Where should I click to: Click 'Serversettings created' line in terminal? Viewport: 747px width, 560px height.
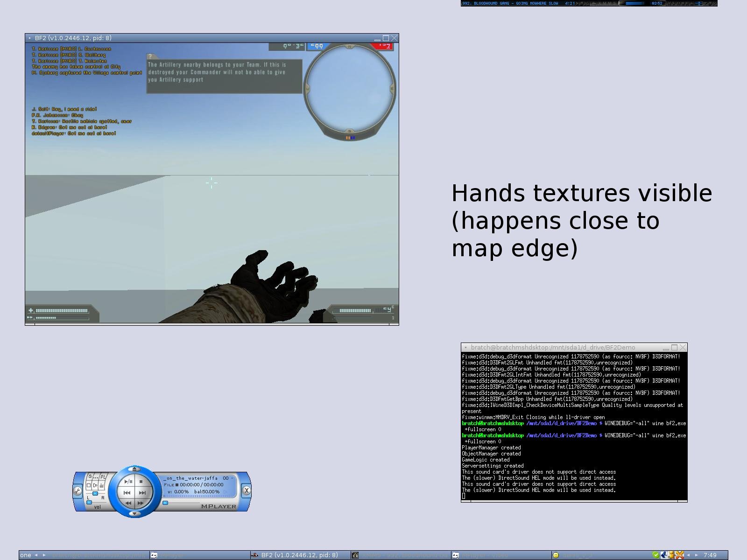click(x=493, y=466)
